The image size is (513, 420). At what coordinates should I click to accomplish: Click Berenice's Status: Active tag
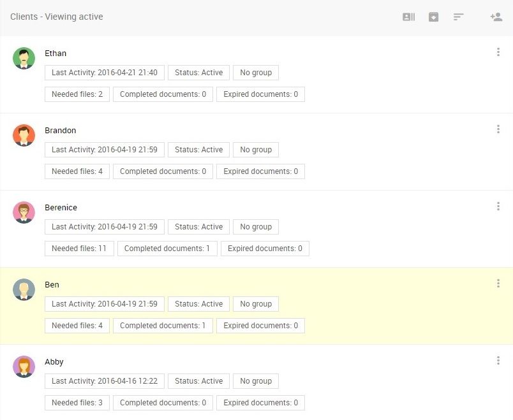pos(198,227)
